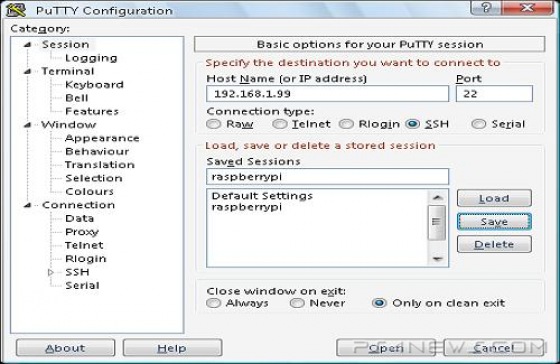
Task: Open the Data settings category
Action: pos(79,218)
